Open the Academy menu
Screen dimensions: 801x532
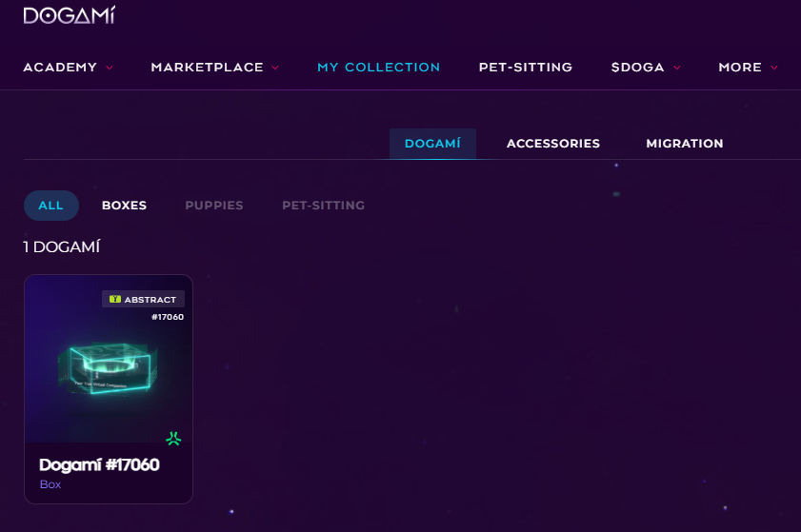click(60, 68)
